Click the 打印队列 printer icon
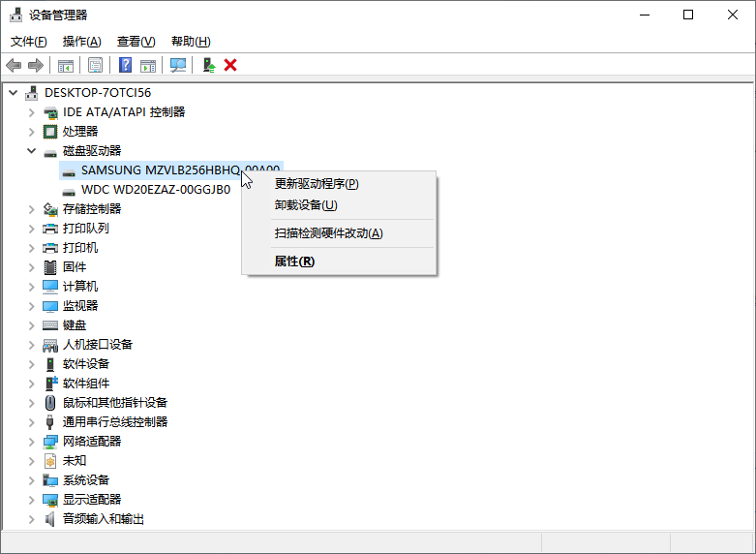 tap(50, 229)
